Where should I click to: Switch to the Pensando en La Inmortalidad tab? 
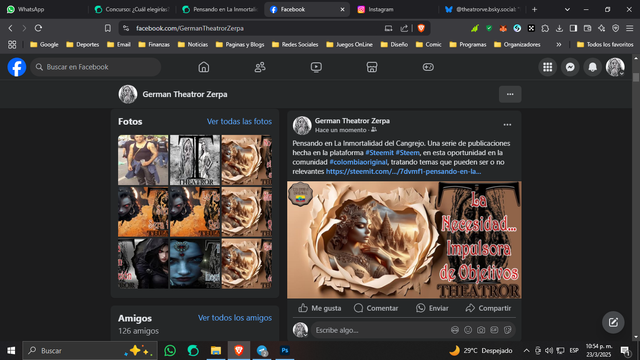tap(220, 9)
